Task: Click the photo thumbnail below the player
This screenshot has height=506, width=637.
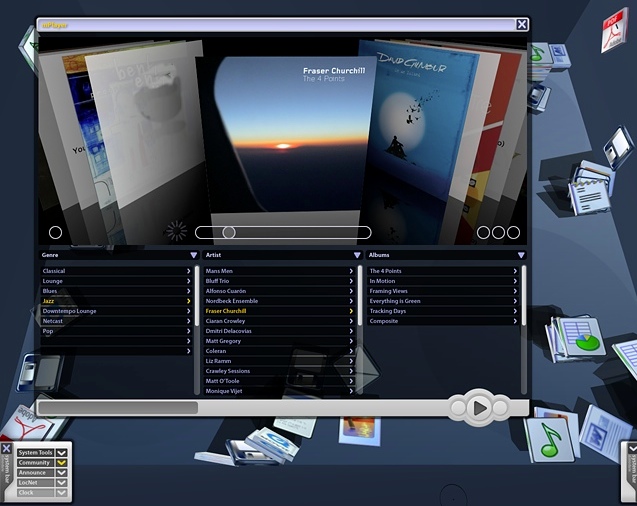Action: 360,432
